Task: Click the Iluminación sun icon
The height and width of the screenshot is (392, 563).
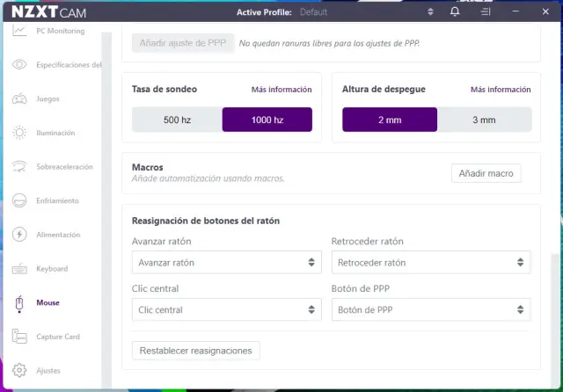Action: point(19,133)
